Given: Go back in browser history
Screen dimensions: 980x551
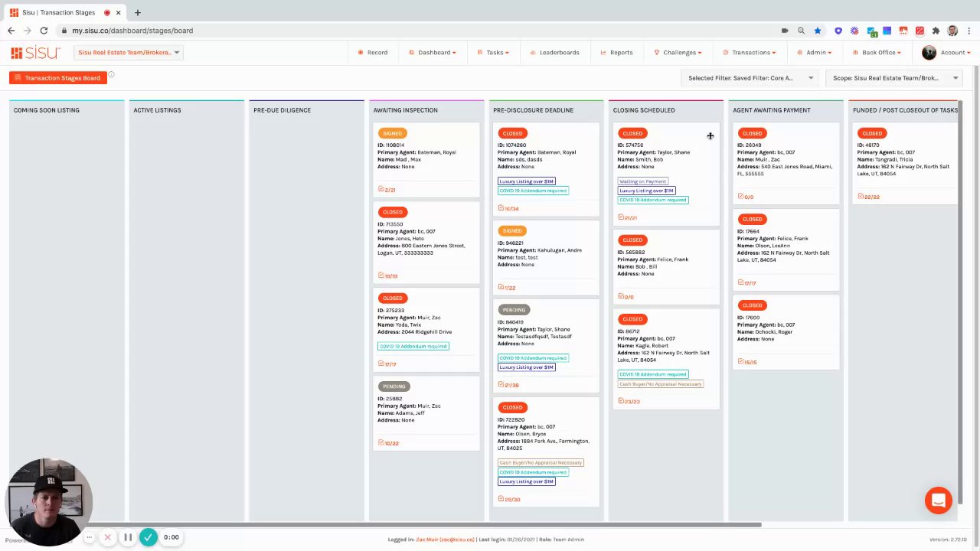Looking at the screenshot, I should click(x=11, y=31).
